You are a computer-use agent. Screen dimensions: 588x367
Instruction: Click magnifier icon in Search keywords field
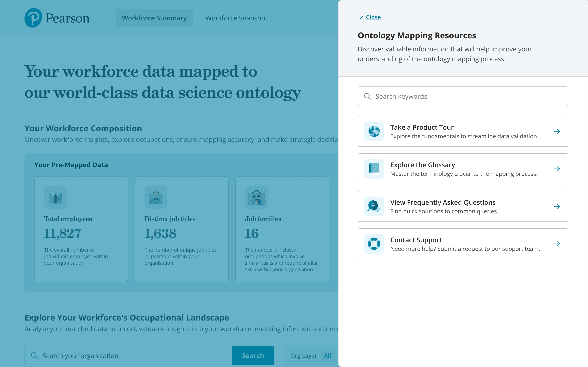(367, 96)
